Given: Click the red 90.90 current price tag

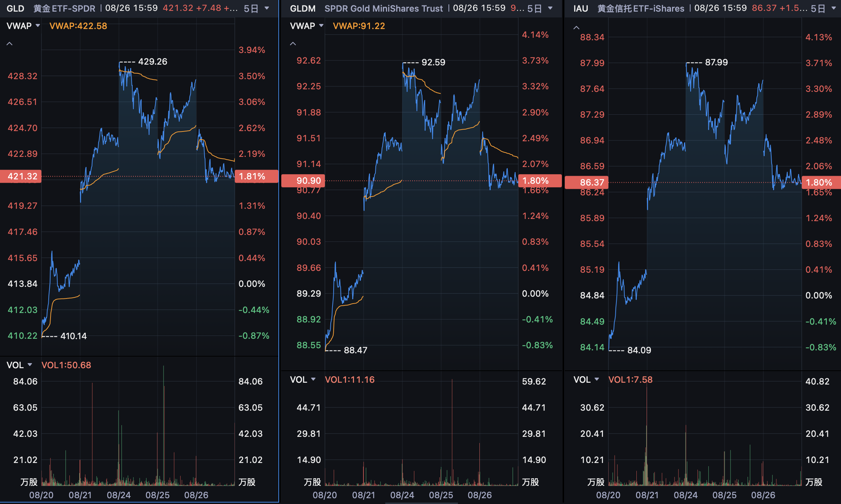Looking at the screenshot, I should (x=303, y=180).
